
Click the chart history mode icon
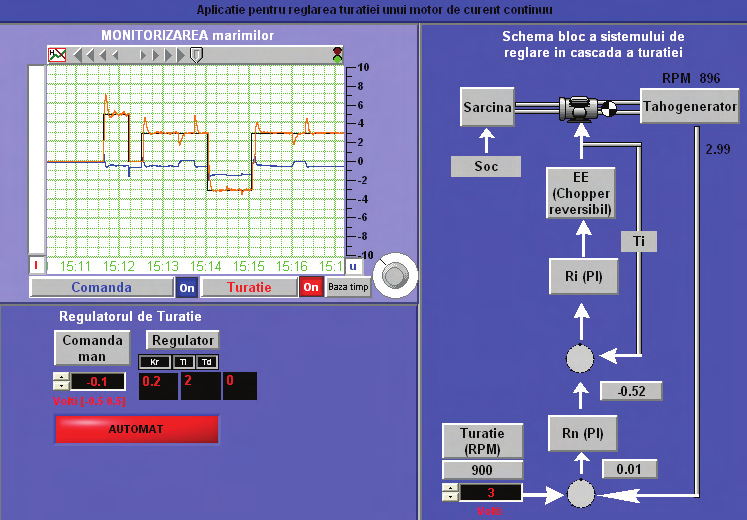(56, 54)
